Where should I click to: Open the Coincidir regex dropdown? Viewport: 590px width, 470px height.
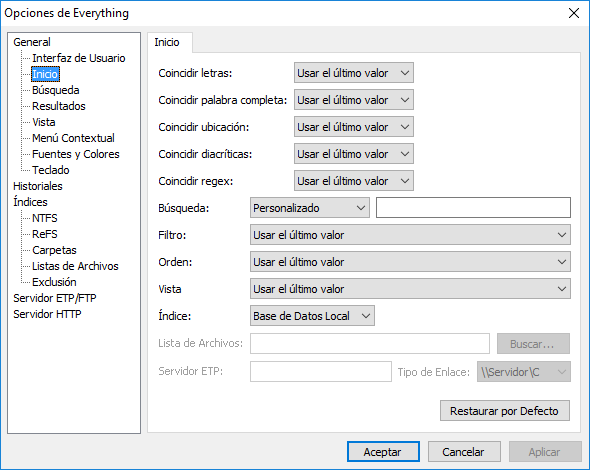pyautogui.click(x=354, y=181)
